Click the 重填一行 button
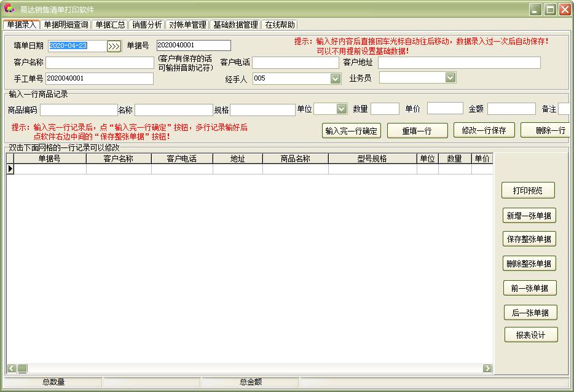This screenshot has width=574, height=392. click(417, 131)
